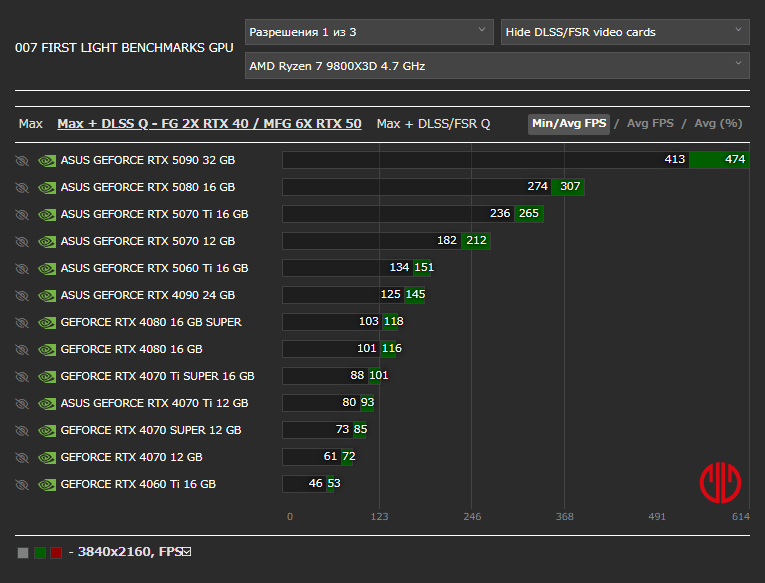Click the ASUS GEFORCE RTX 5090 32 GB label
Viewport: 765px width, 583px height.
click(x=148, y=160)
